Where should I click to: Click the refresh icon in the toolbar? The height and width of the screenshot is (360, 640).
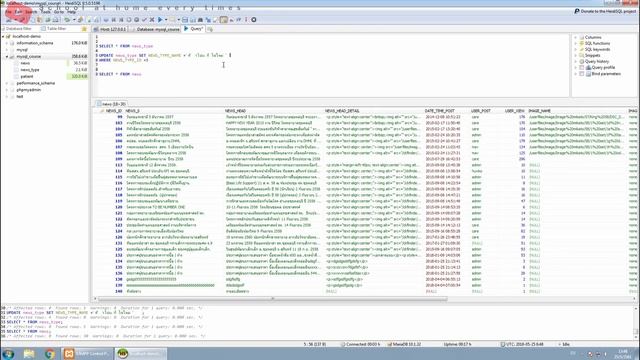tap(67, 20)
